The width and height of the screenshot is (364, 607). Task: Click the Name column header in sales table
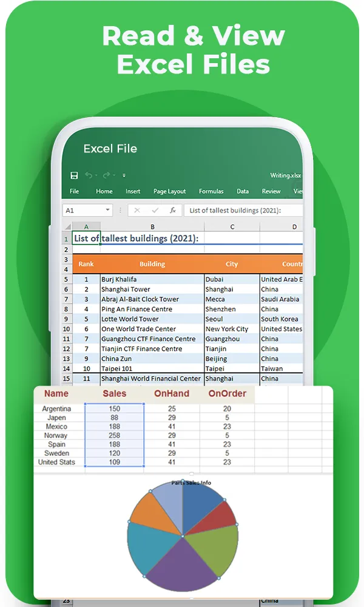click(56, 394)
